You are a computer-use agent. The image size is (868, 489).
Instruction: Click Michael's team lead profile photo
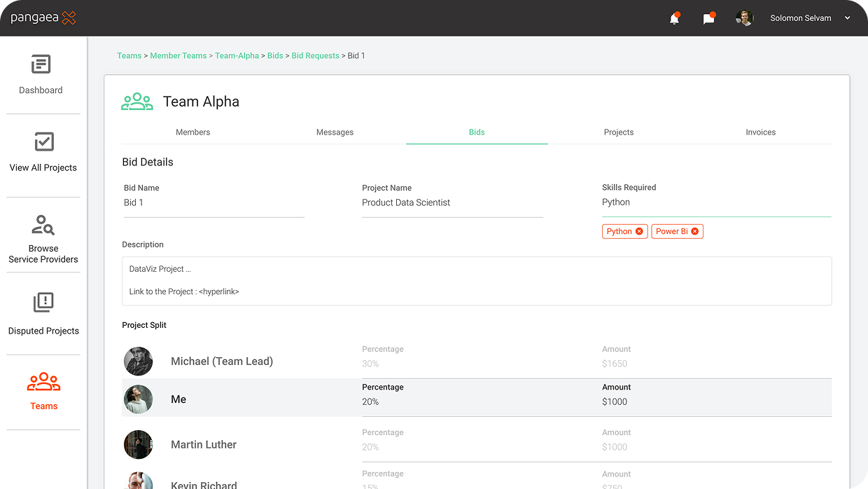pyautogui.click(x=139, y=361)
